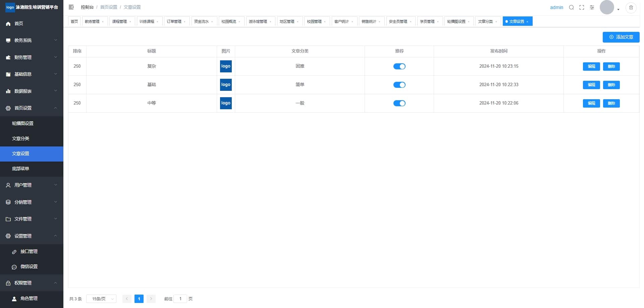The width and height of the screenshot is (644, 308).
Task: Expand the 分销管理 sidebar menu
Action: point(32,202)
